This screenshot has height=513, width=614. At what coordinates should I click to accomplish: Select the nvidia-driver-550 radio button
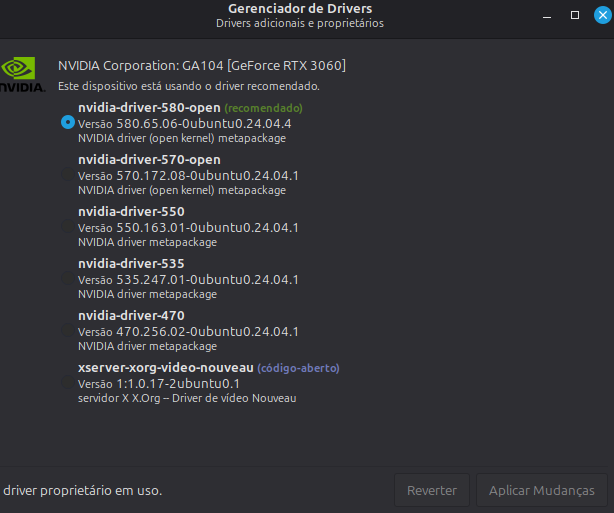68,226
